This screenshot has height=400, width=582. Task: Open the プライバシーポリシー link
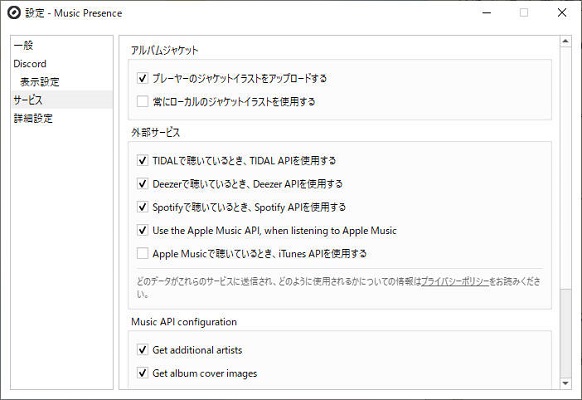(455, 281)
